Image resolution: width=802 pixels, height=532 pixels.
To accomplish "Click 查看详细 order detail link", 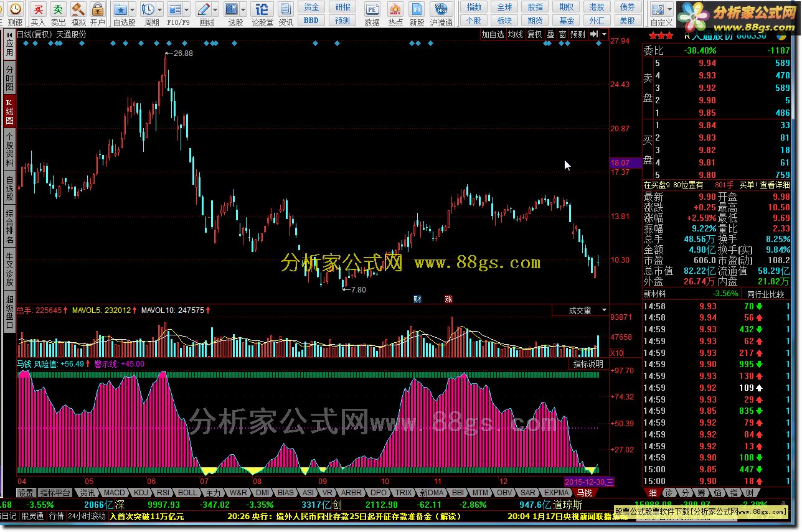I will 775,185.
